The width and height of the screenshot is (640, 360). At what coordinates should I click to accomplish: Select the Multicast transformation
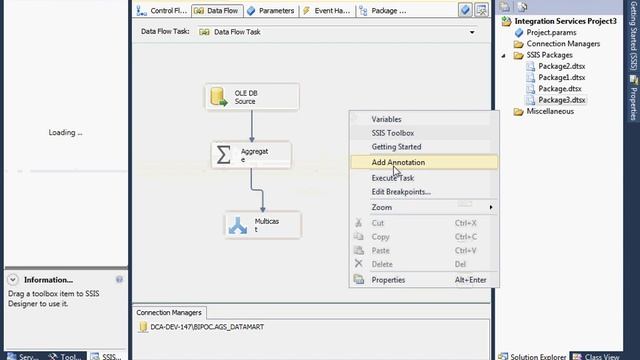(263, 225)
